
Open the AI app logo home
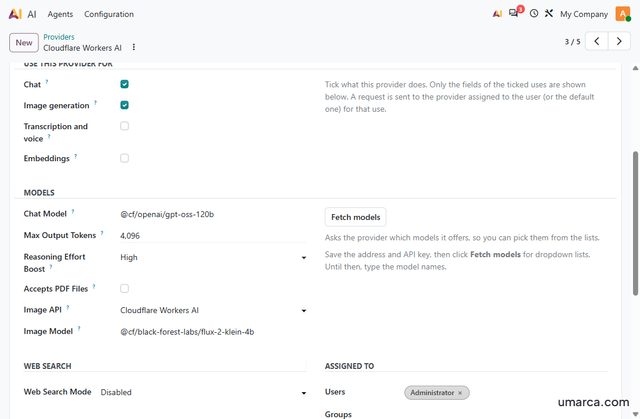[15, 14]
